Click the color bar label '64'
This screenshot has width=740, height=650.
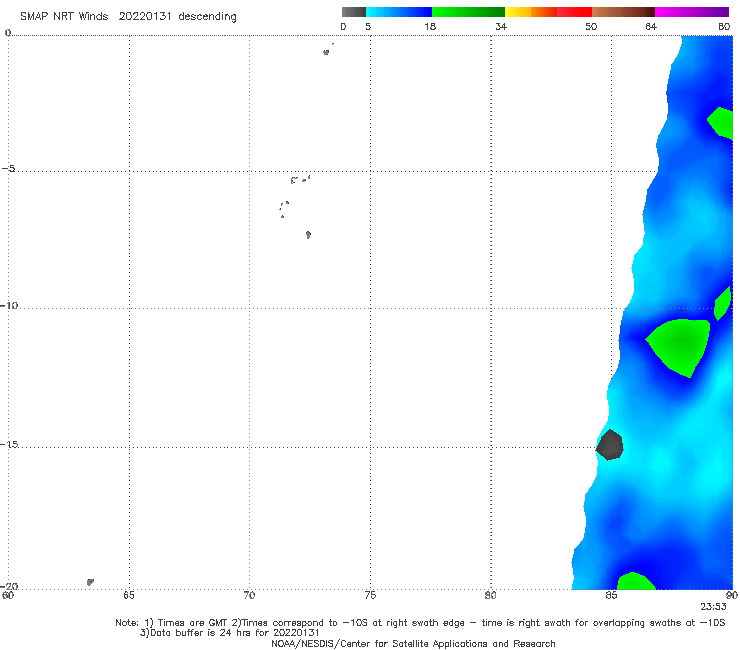(x=651, y=26)
